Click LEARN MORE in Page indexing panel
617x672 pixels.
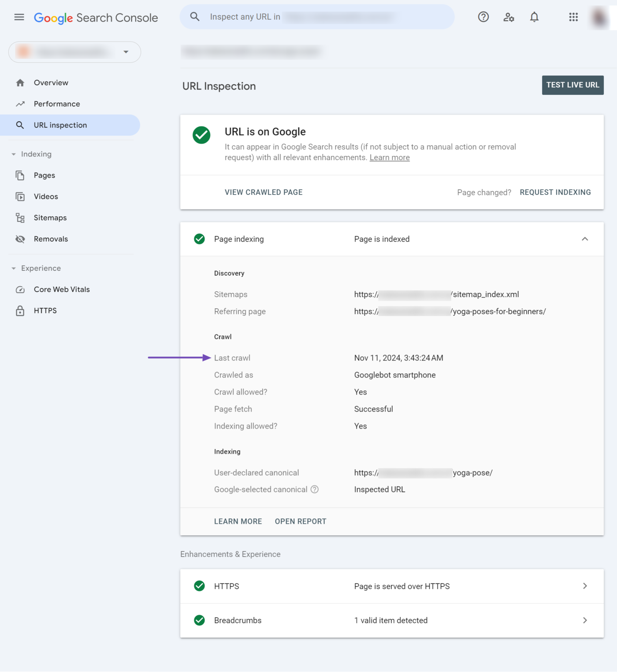[x=238, y=522]
